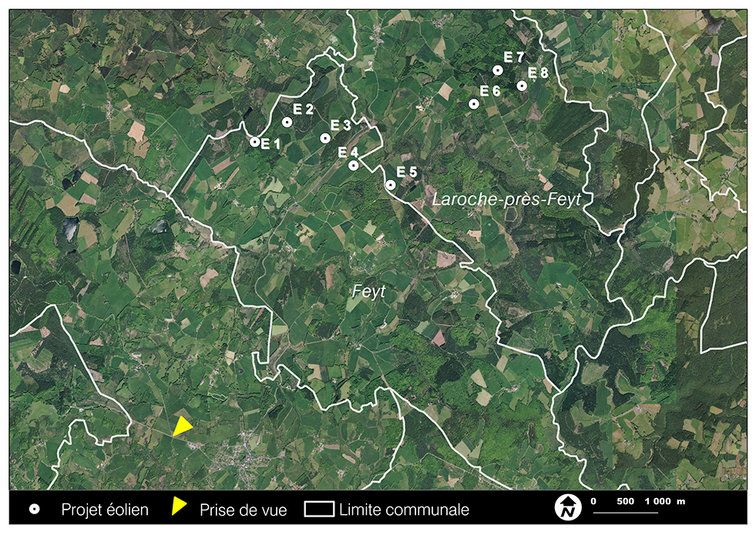Click the Limite communale legend rectangle
The width and height of the screenshot is (756, 535).
click(319, 509)
